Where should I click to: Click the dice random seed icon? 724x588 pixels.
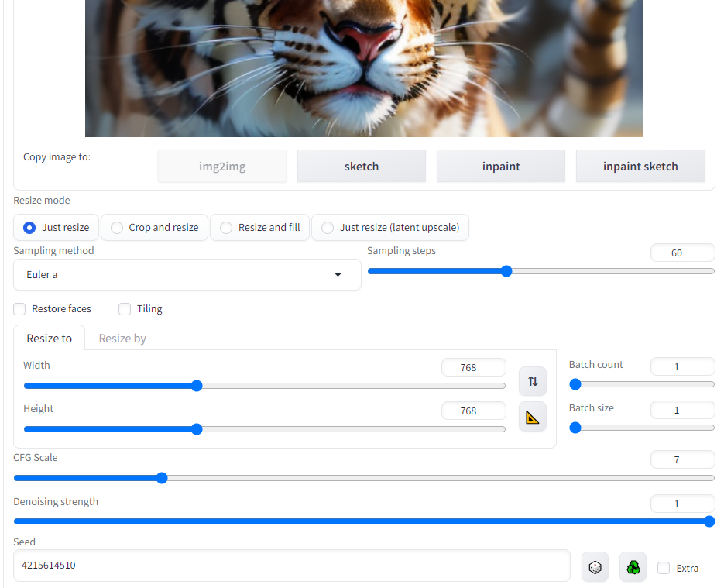tap(595, 567)
